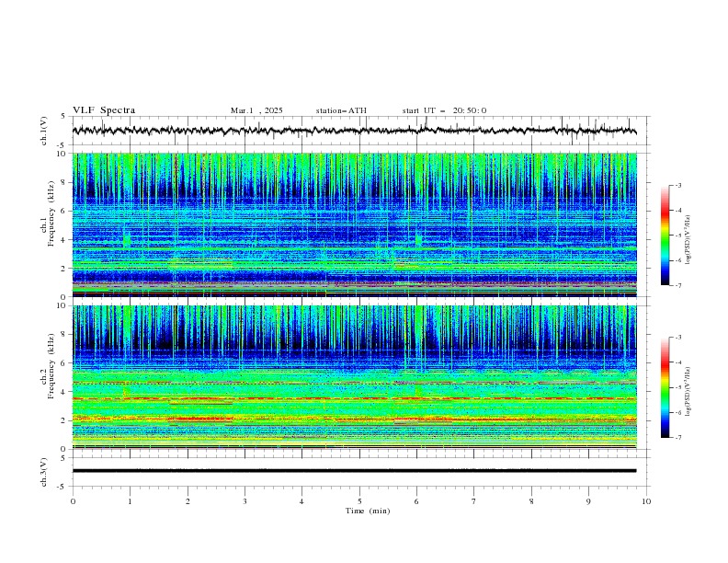
Task: Click the "VLF Spectra" plot title
Action: (104, 110)
